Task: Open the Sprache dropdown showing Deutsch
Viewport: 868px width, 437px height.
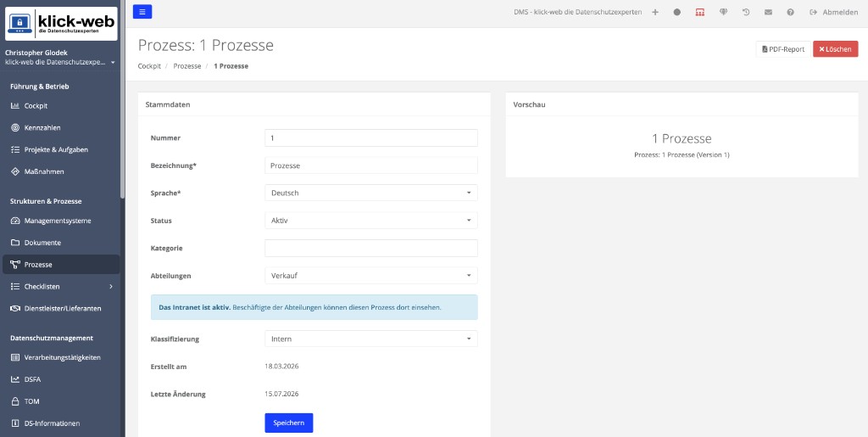Action: pyautogui.click(x=371, y=193)
